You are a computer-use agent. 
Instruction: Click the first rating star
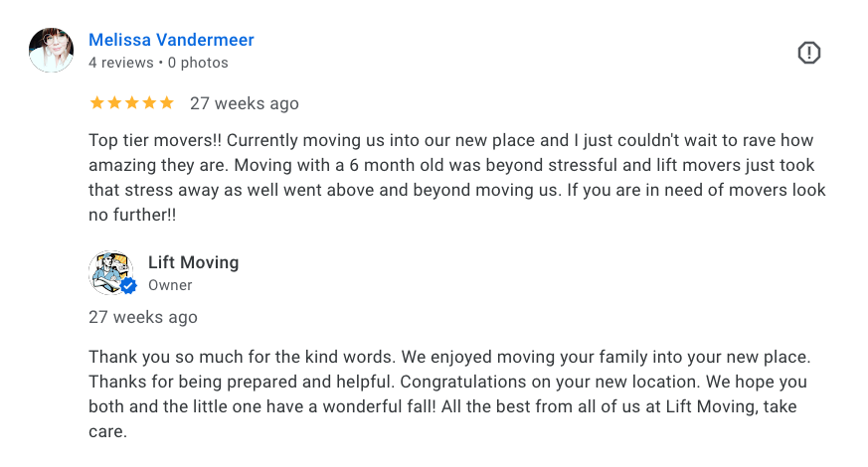click(96, 103)
